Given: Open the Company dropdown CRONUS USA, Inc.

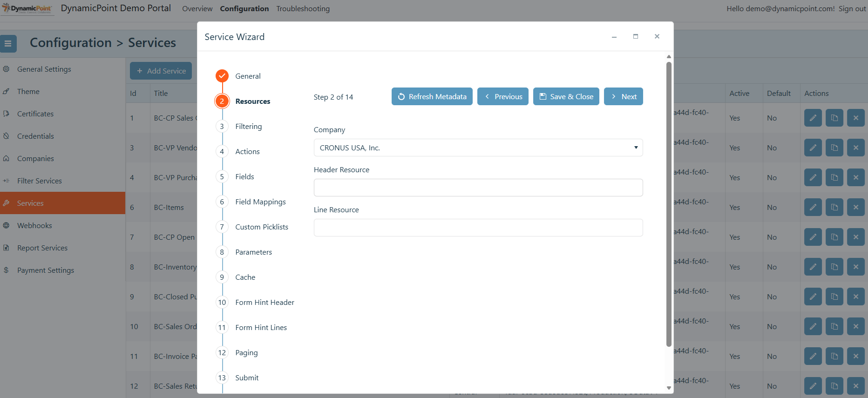Looking at the screenshot, I should click(x=478, y=148).
